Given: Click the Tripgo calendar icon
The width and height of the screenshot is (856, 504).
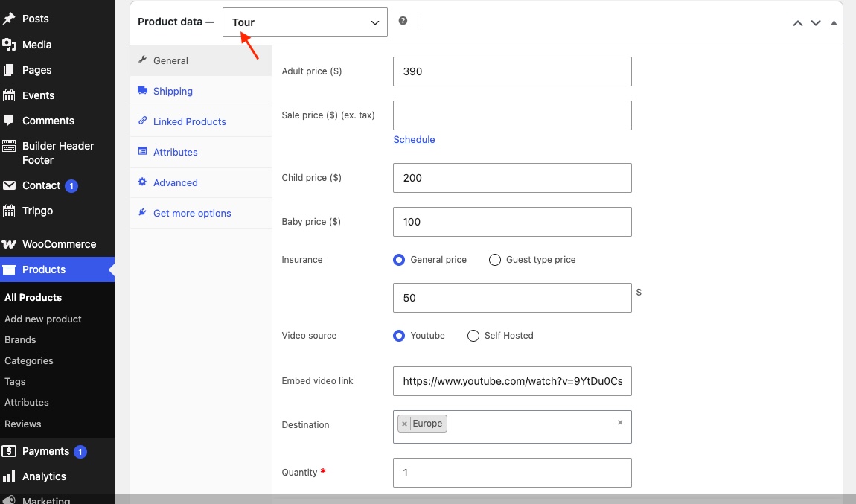Looking at the screenshot, I should click(9, 211).
